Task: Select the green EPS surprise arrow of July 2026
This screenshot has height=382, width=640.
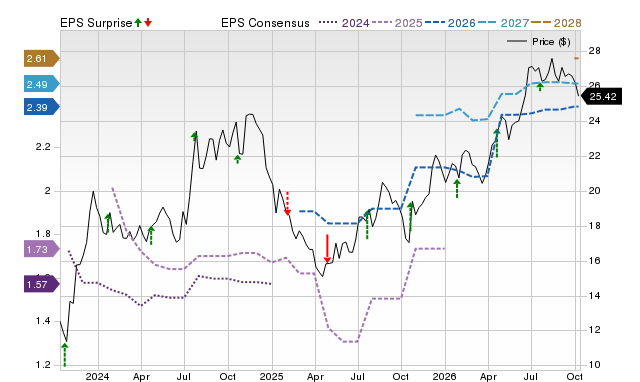Action: tap(540, 87)
